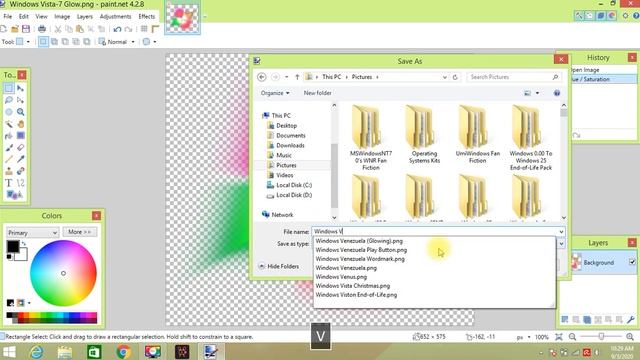The width and height of the screenshot is (640, 360).
Task: Select the Ellipse Select tool
Action: click(9, 112)
